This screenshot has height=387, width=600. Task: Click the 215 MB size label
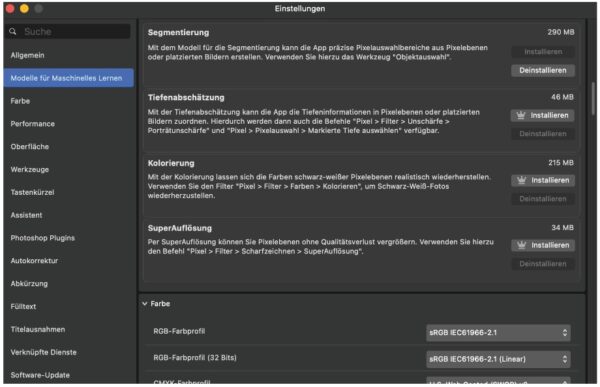[x=561, y=163]
